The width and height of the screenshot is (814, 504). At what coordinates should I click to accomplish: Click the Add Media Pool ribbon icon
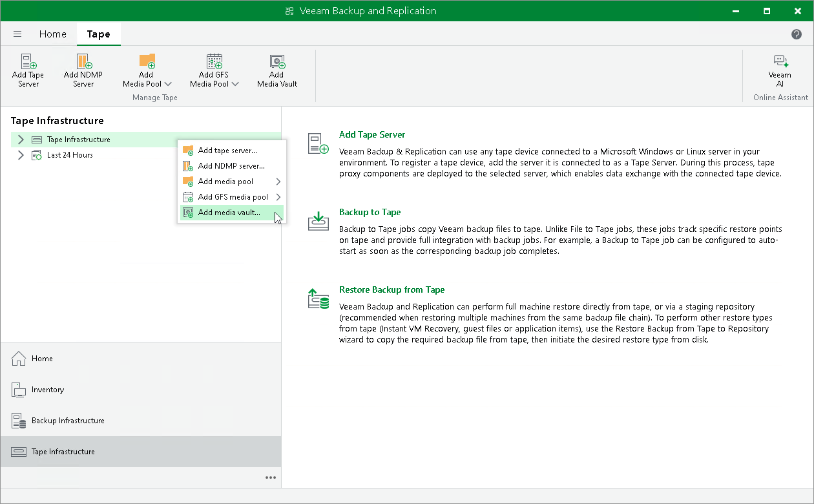tap(147, 61)
